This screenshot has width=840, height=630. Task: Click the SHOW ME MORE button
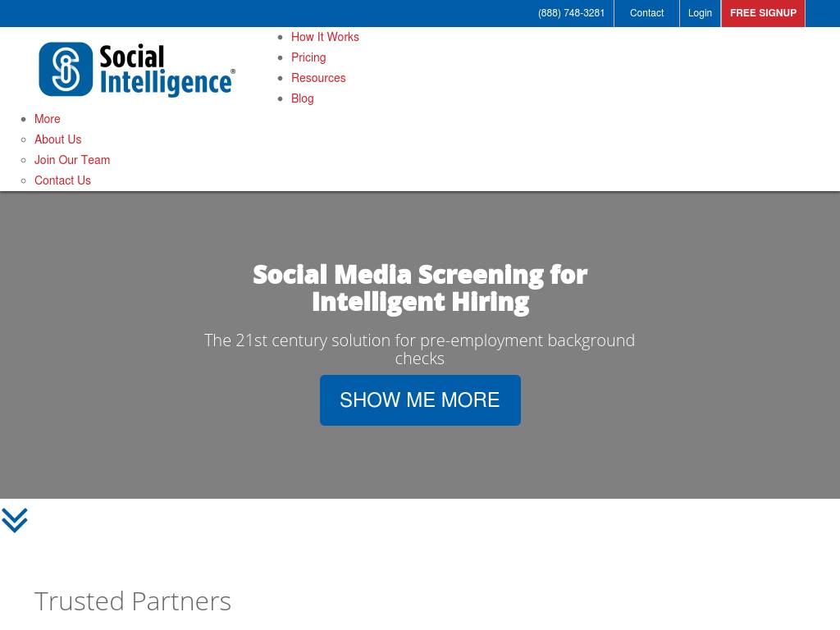click(x=420, y=400)
